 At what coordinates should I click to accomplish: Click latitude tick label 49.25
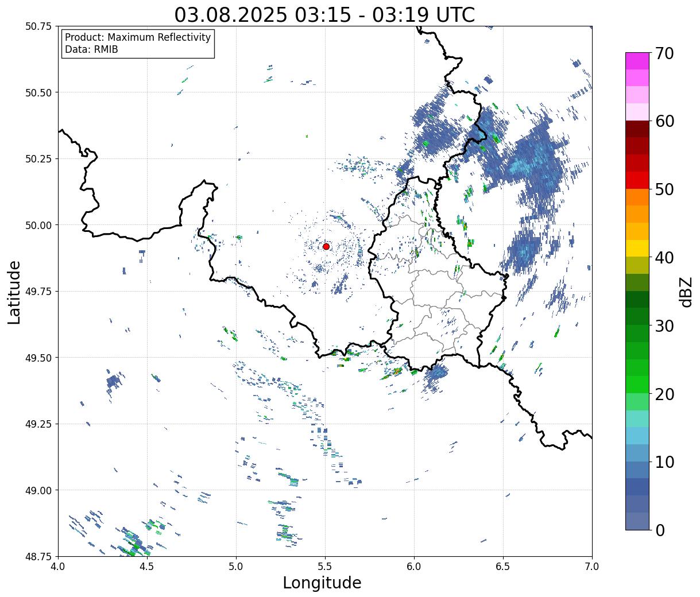pos(38,424)
